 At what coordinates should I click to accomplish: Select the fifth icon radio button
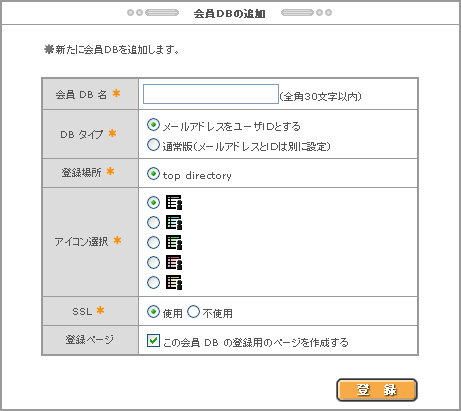tap(153, 282)
